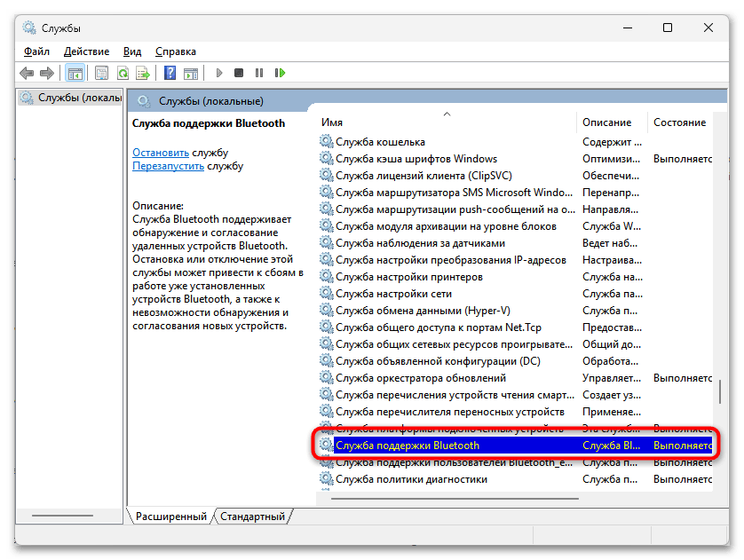Select Служба оркестратора обновлений
The width and height of the screenshot is (744, 560).
point(515,378)
